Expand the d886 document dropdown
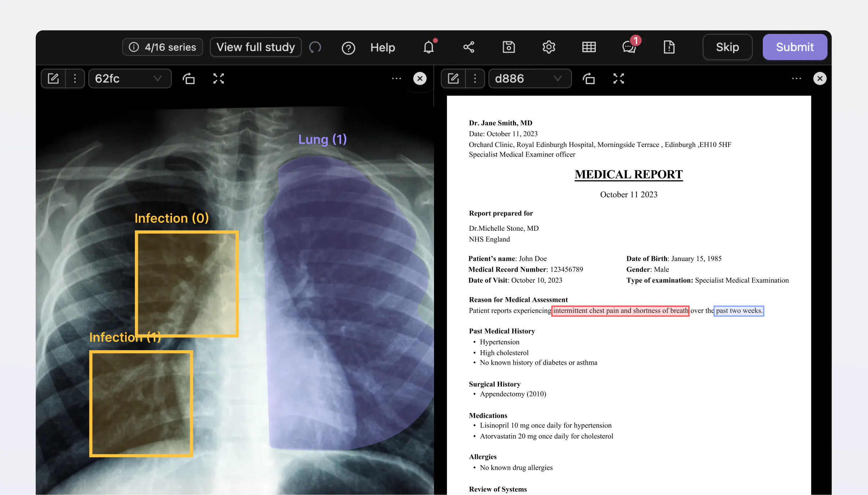Viewport: 868px width, 495px height. click(x=557, y=78)
